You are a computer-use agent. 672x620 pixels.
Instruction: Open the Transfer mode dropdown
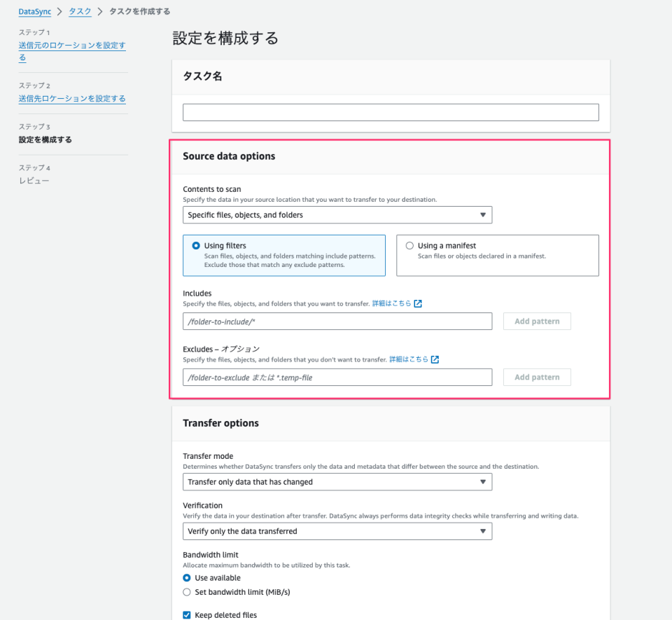pos(337,482)
